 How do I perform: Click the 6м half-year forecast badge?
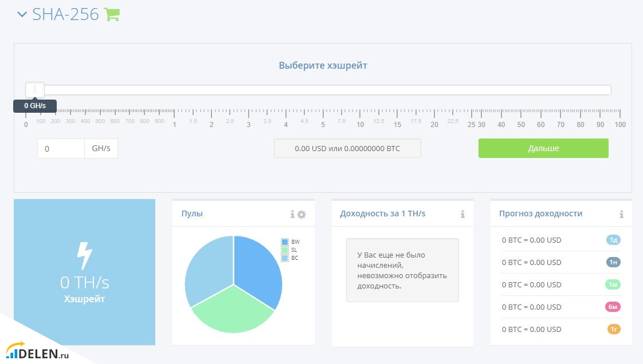[613, 307]
